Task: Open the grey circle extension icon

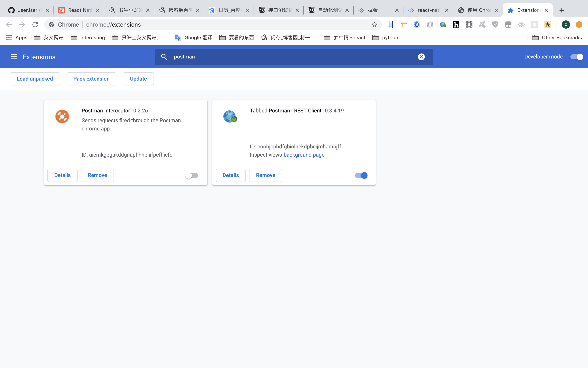Action: pyautogui.click(x=430, y=25)
